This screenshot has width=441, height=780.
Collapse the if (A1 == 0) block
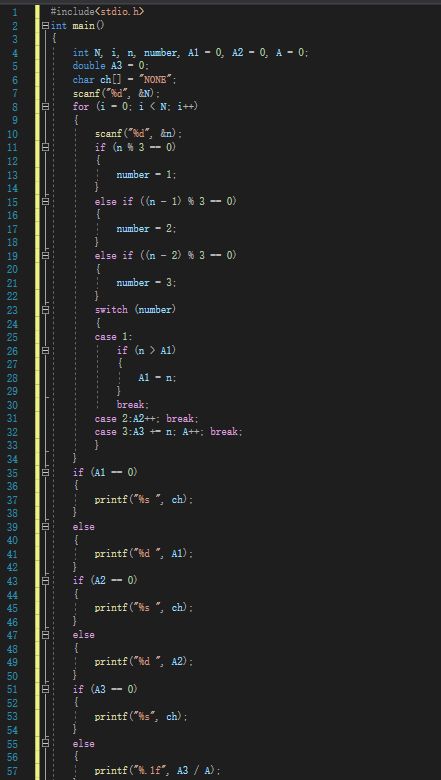pos(46,472)
